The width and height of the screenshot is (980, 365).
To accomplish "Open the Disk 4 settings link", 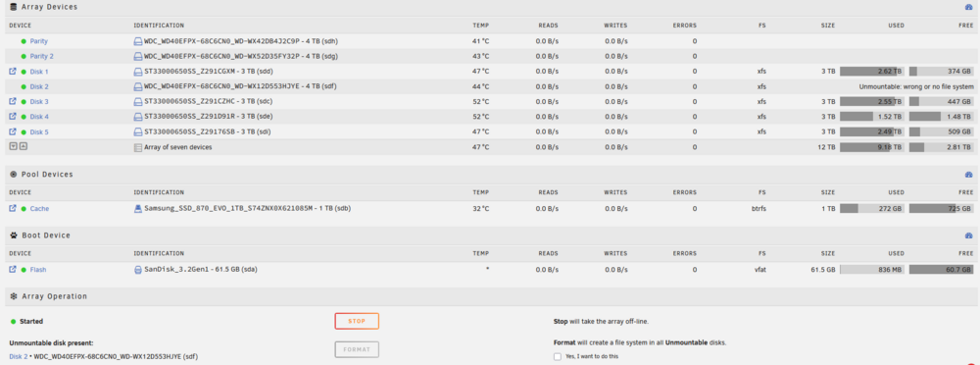I will (39, 117).
